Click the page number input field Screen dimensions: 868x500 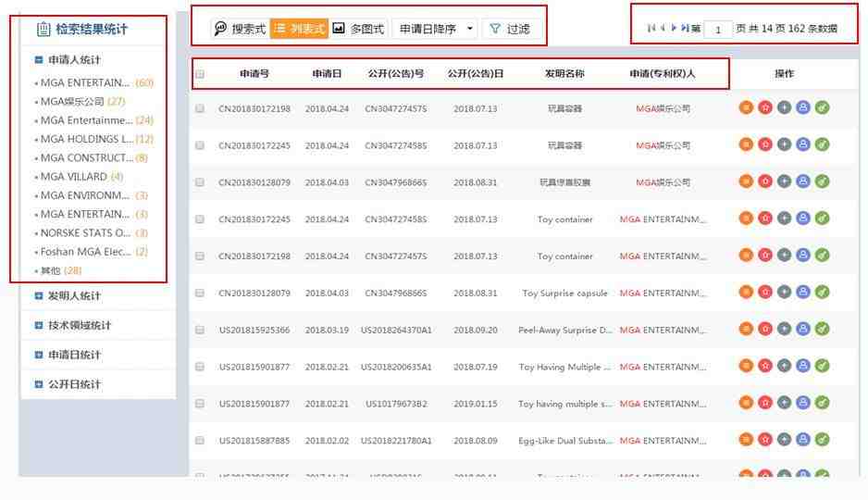click(717, 30)
